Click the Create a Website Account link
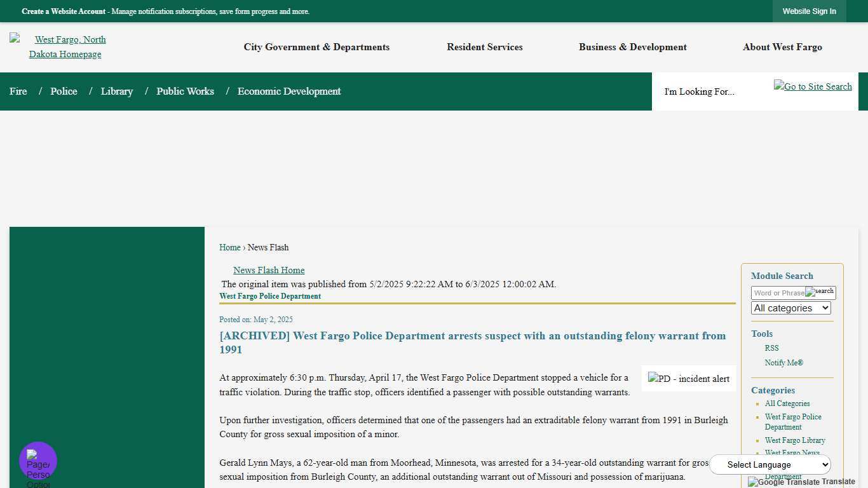This screenshot has height=488, width=868. [x=63, y=11]
